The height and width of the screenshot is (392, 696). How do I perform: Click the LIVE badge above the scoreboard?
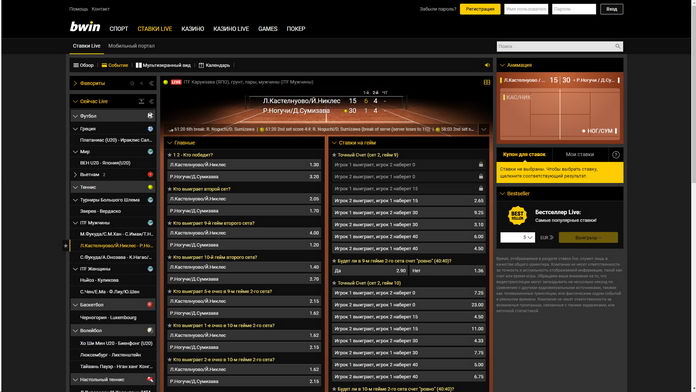[x=176, y=82]
